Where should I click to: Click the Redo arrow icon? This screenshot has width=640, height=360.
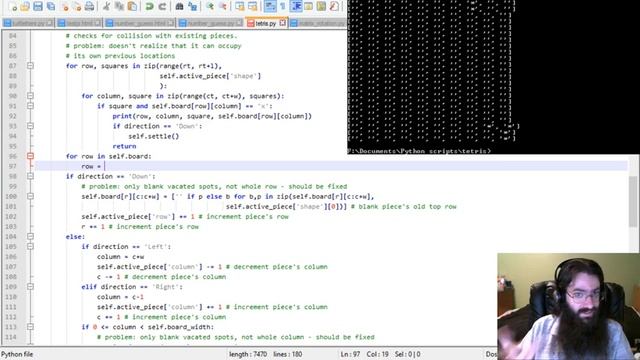[x=162, y=6]
